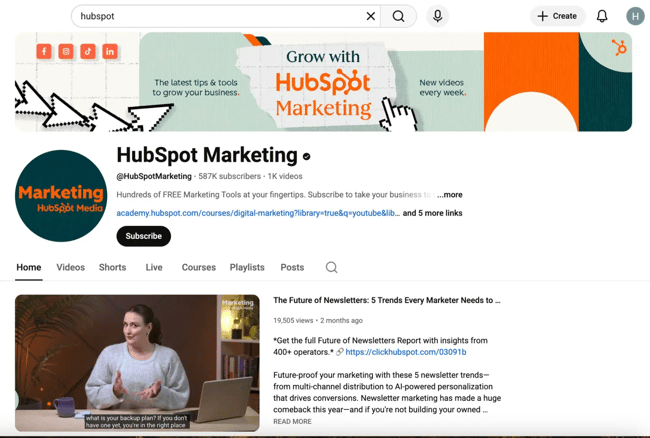The width and height of the screenshot is (650, 438).
Task: Click the verified badge next to channel name
Action: point(306,156)
